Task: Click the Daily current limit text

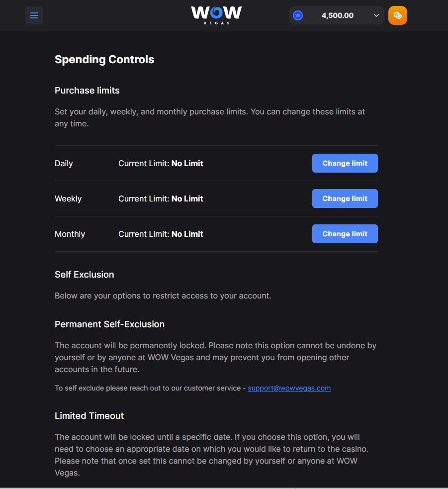Action: coord(161,164)
